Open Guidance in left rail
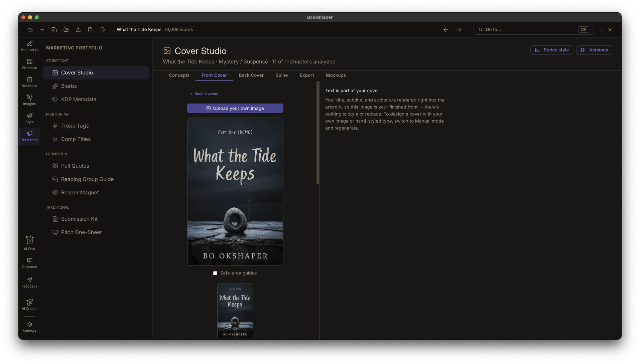Image resolution: width=640 pixels, height=364 pixels. pyautogui.click(x=29, y=263)
